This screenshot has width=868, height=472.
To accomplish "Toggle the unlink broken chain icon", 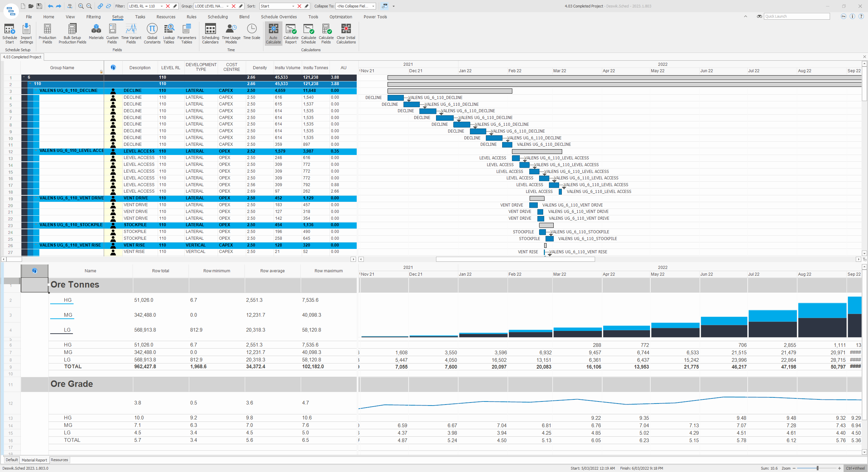I will click(x=108, y=6).
